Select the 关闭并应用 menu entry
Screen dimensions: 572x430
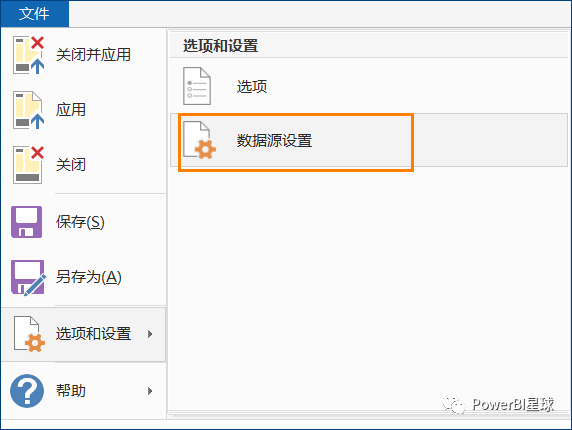coord(84,55)
